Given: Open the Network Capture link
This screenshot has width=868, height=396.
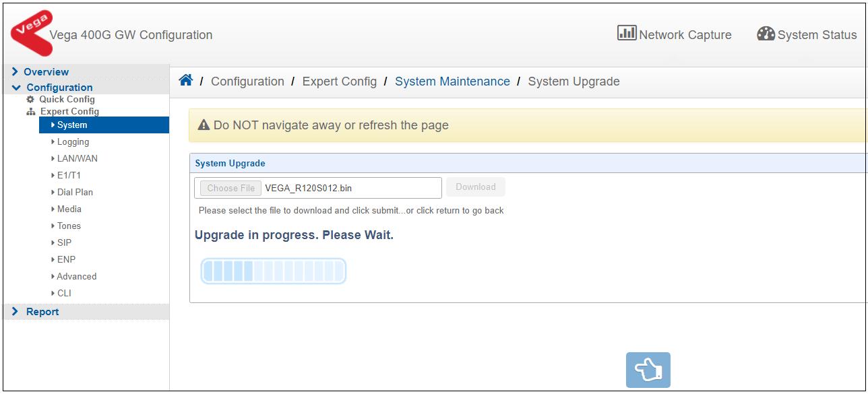Looking at the screenshot, I should tap(685, 35).
